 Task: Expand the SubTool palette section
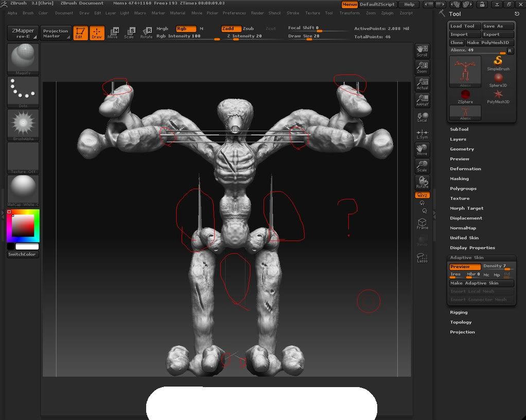(x=459, y=130)
